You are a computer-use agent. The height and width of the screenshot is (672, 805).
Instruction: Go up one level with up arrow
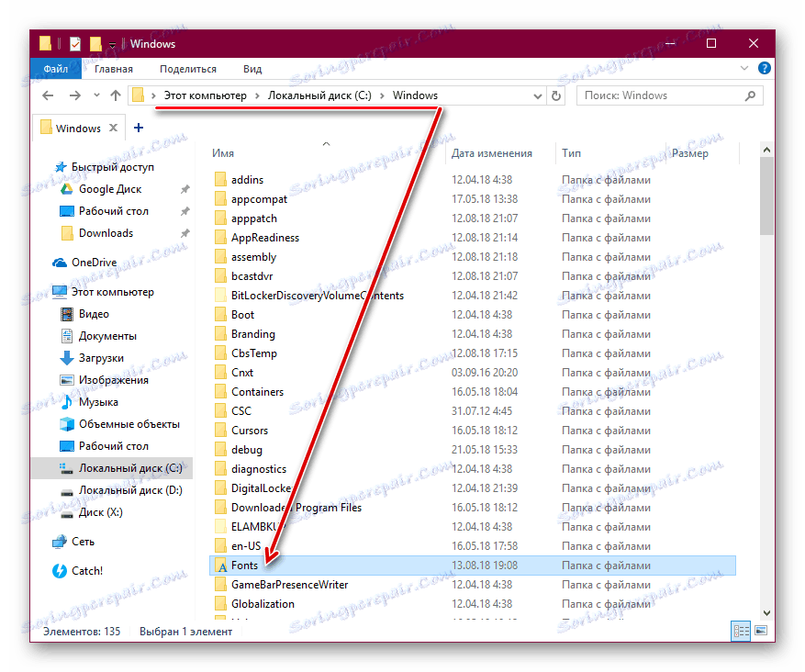click(116, 95)
